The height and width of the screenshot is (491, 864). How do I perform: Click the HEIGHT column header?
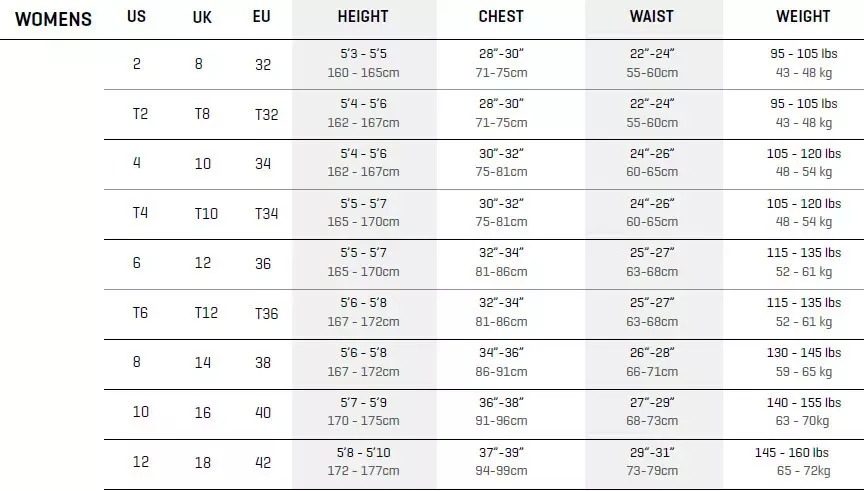(363, 17)
